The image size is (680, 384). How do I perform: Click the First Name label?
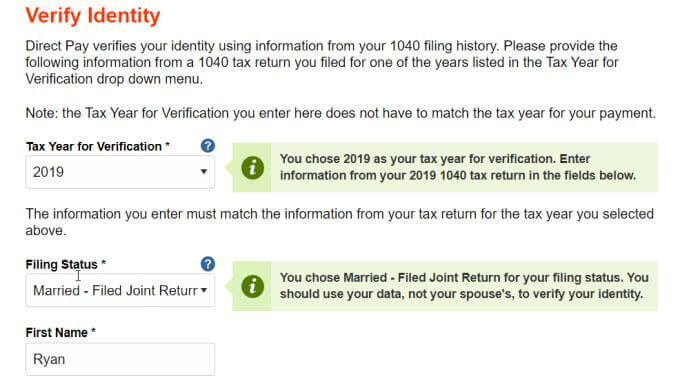point(56,333)
